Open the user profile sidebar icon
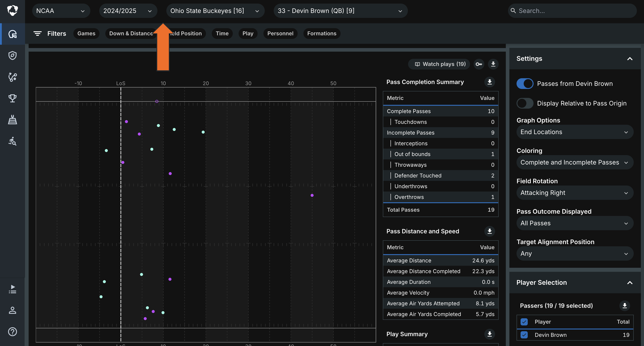This screenshot has height=346, width=644. [13, 310]
